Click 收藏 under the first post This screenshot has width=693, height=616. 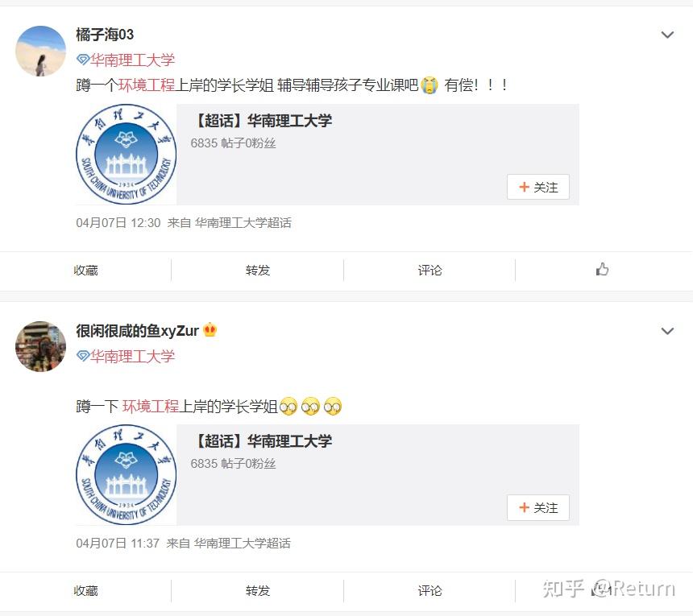pos(85,271)
